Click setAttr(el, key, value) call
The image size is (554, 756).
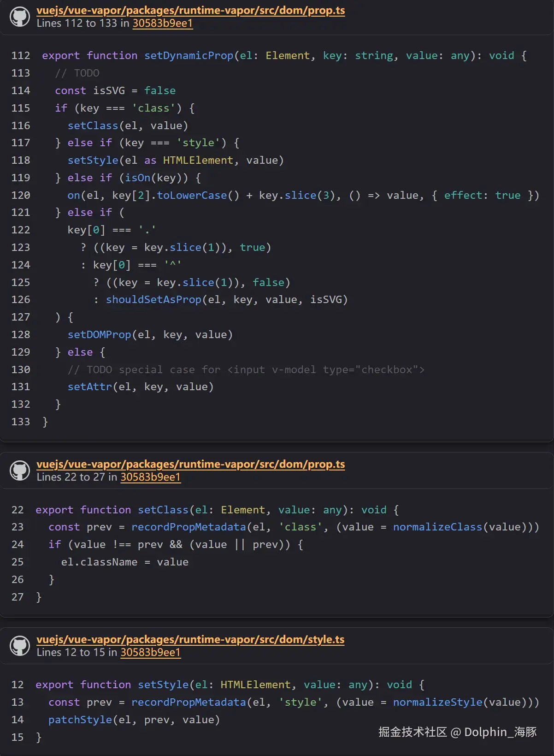[141, 387]
